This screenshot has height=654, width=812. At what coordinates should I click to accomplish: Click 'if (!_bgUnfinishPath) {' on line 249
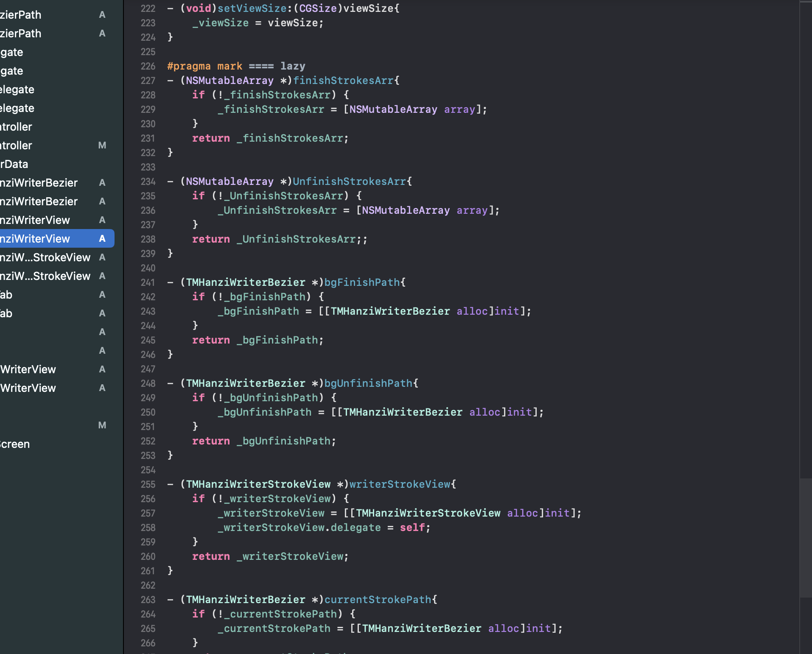tap(264, 398)
